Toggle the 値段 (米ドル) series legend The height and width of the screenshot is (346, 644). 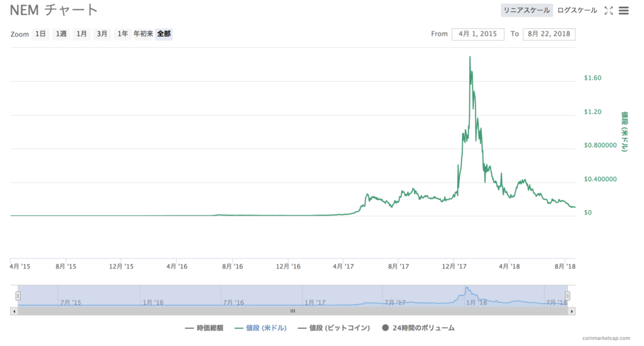coord(260,328)
